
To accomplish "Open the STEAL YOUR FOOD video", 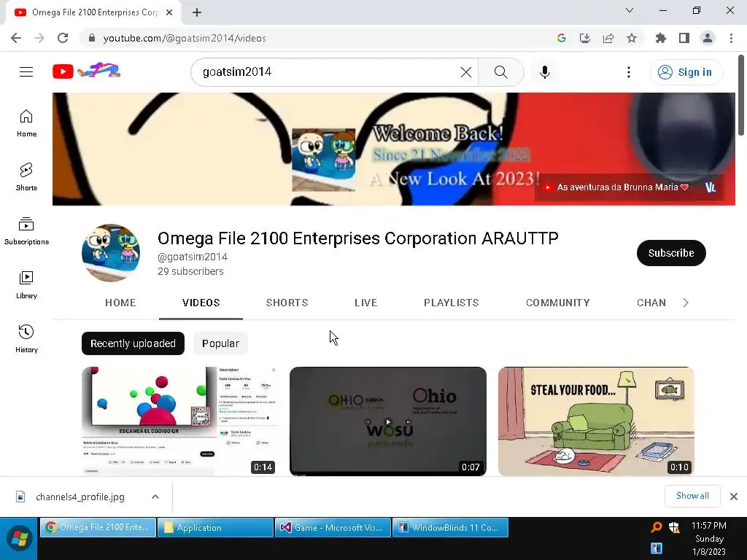I will tap(596, 421).
